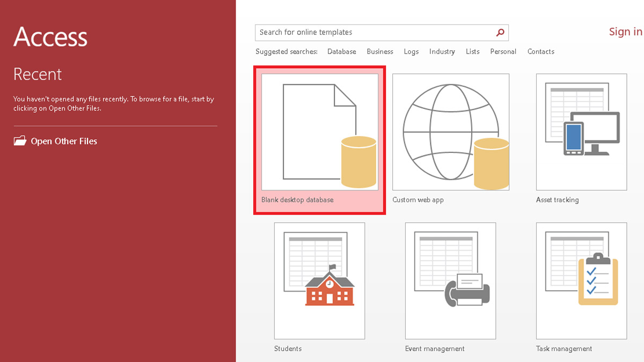Search for Logs templates
The height and width of the screenshot is (362, 644).
tap(411, 51)
